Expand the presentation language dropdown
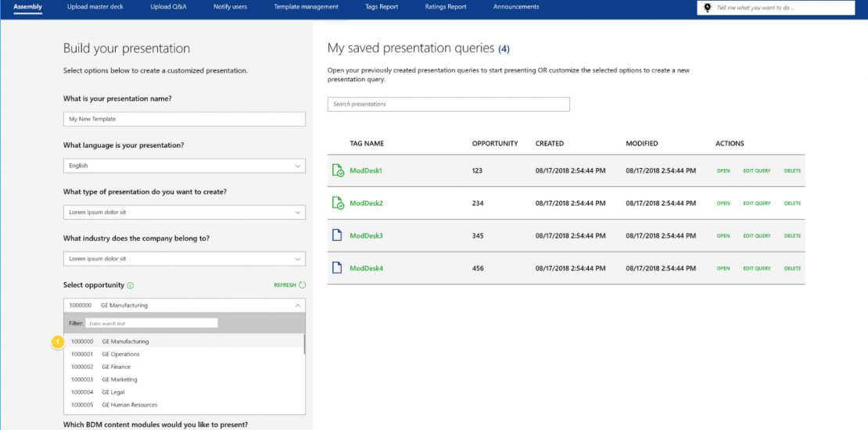 [297, 166]
